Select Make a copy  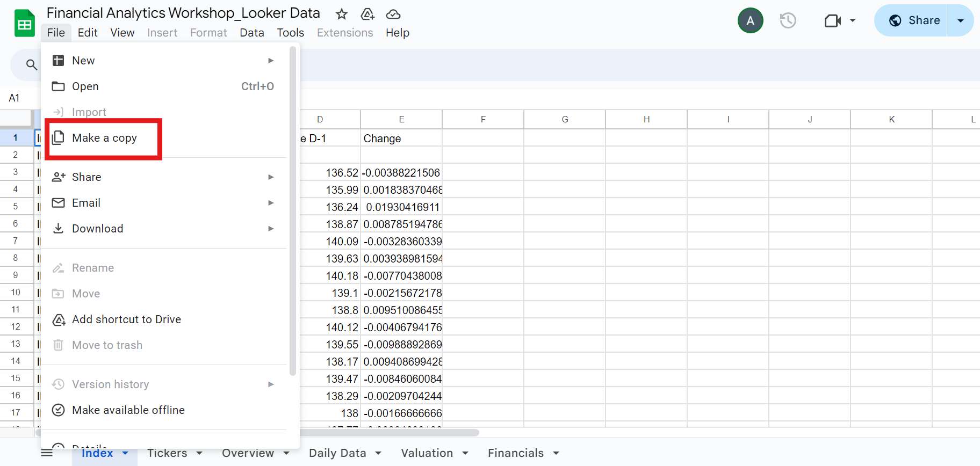click(164, 138)
